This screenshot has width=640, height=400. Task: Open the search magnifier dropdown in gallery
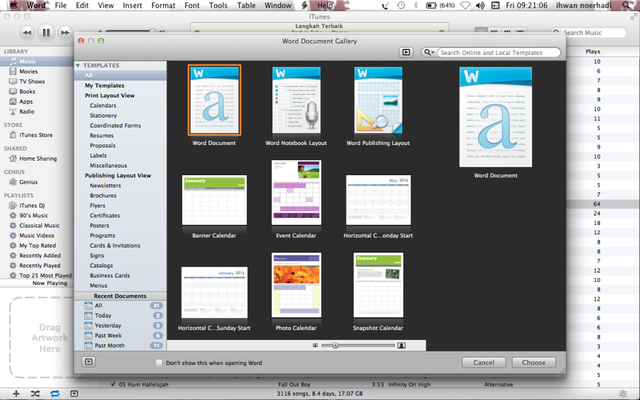429,52
